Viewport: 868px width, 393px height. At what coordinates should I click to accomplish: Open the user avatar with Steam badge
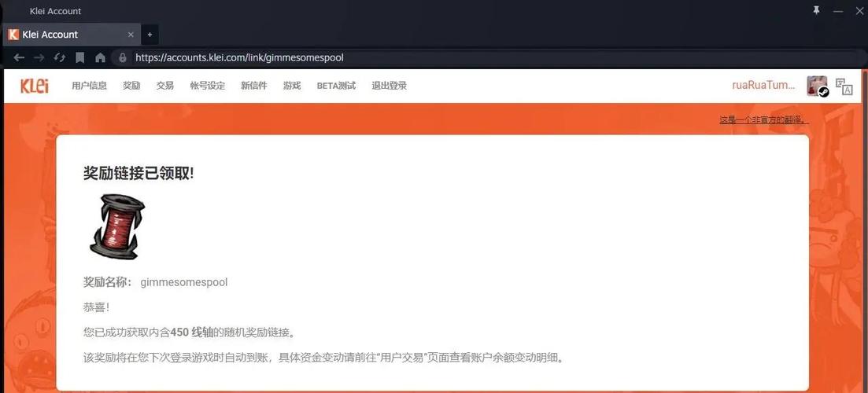coord(817,86)
